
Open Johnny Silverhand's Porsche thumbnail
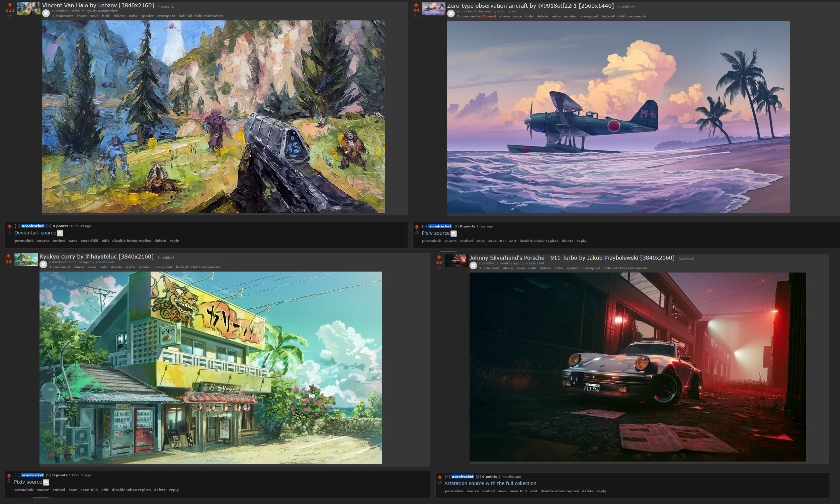coord(456,261)
